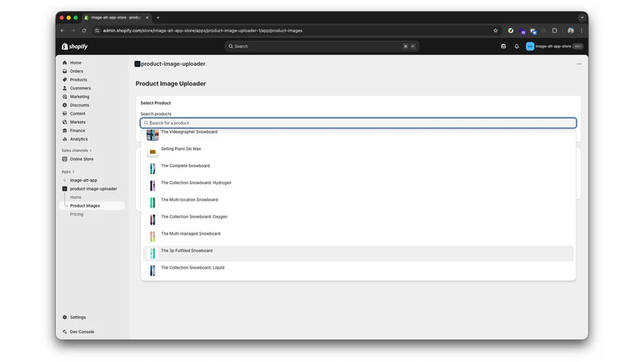This screenshot has width=644, height=362.
Task: Open the Marketing target icon
Action: tap(64, 97)
